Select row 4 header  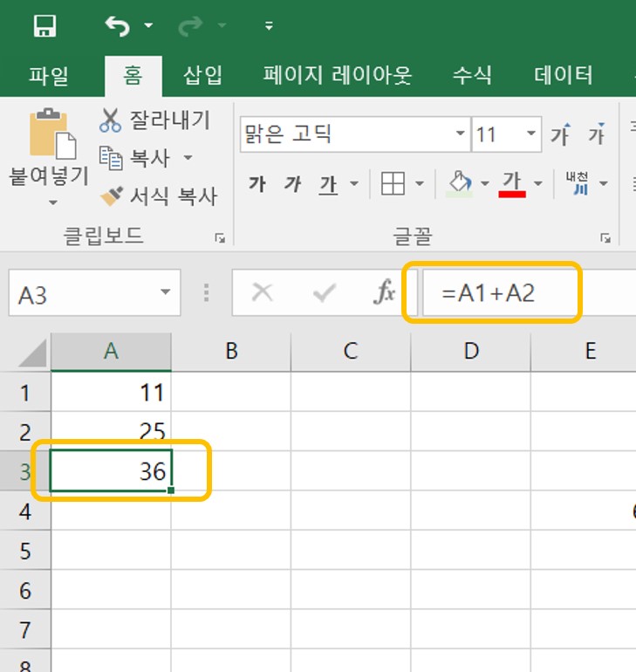(24, 511)
